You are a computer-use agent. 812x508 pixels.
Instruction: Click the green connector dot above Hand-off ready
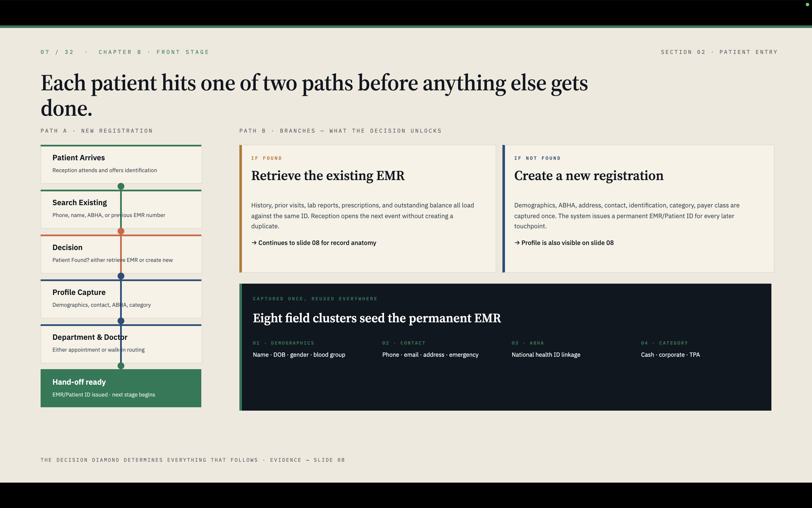(121, 365)
